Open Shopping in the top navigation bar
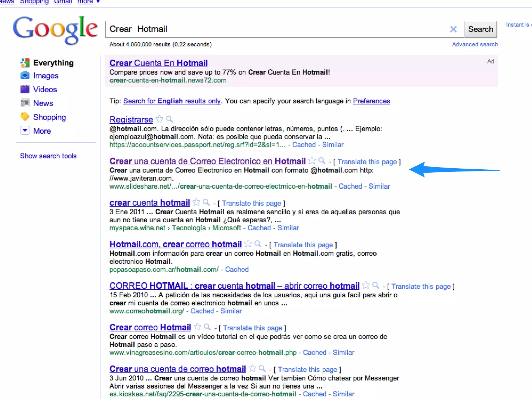532x399 pixels. coord(34,2)
